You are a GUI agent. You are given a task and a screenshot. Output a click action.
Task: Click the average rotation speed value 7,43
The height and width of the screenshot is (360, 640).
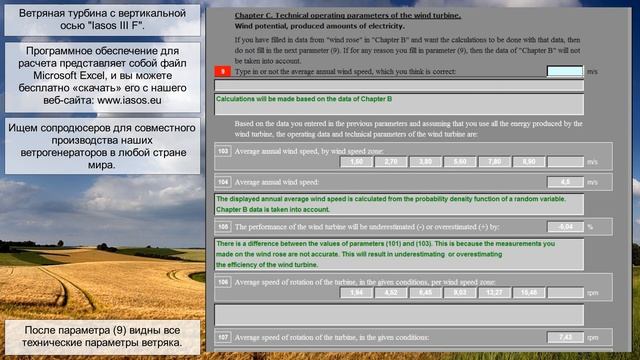coord(565,337)
